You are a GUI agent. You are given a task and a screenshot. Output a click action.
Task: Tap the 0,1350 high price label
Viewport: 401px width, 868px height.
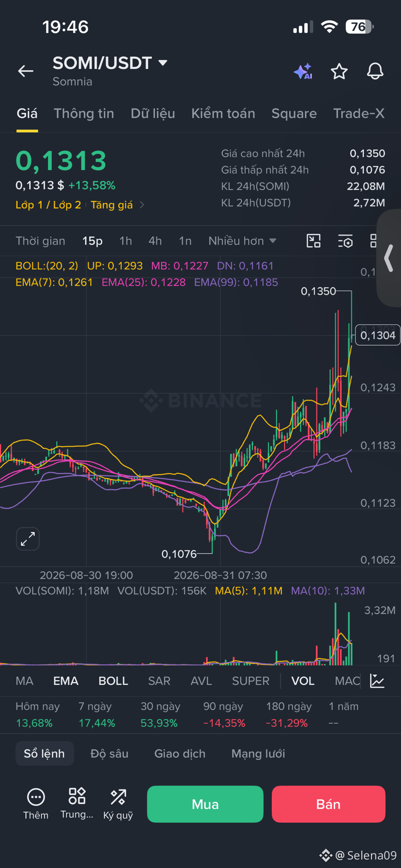[x=318, y=291]
